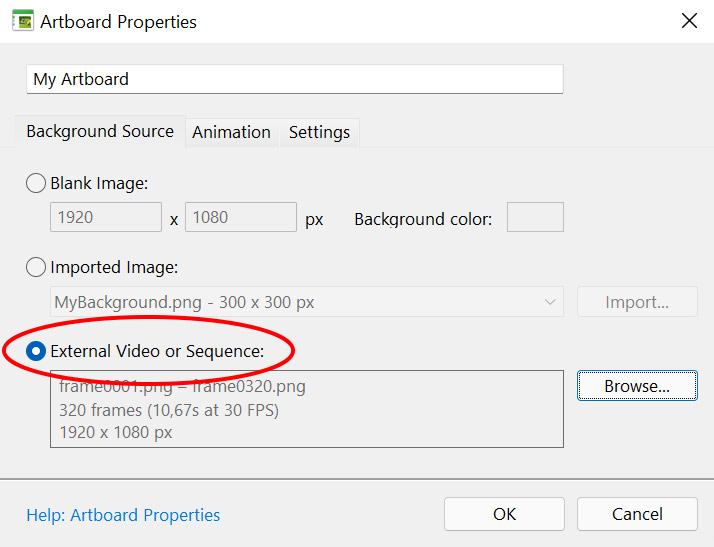Click the Artboard Properties title bar icon
Image resolution: width=714 pixels, height=547 pixels.
(x=23, y=20)
